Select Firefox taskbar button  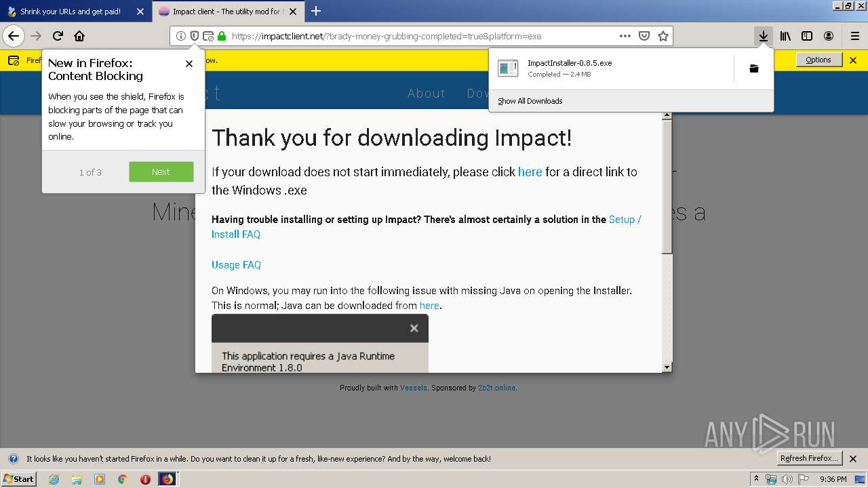(x=167, y=479)
